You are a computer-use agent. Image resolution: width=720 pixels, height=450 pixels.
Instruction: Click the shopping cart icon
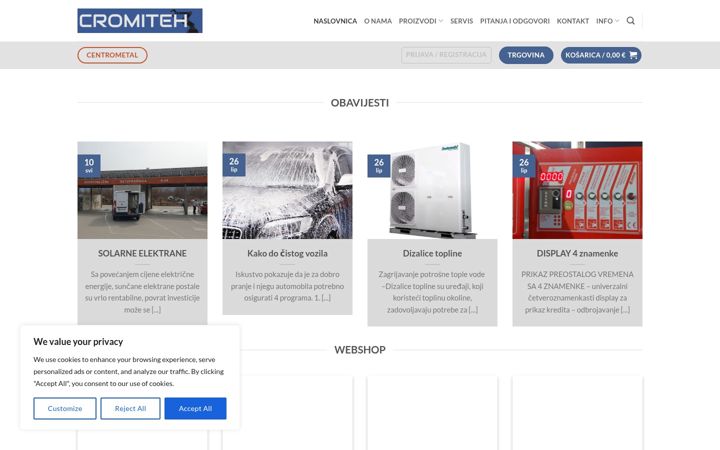coord(633,55)
